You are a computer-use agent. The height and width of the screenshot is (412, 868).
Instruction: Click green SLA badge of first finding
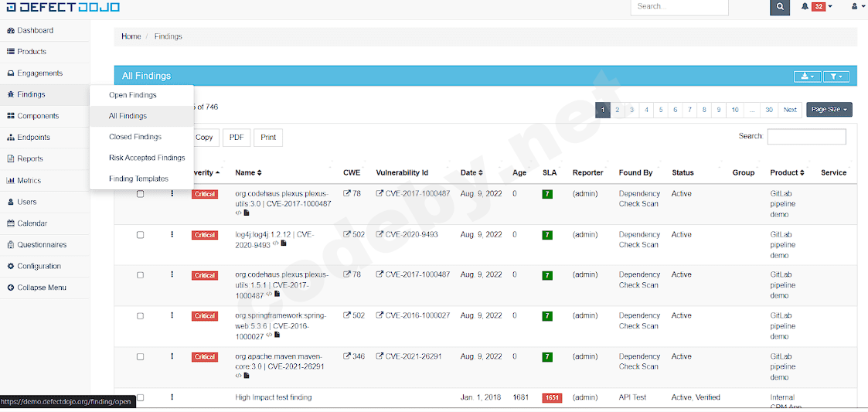(x=547, y=194)
